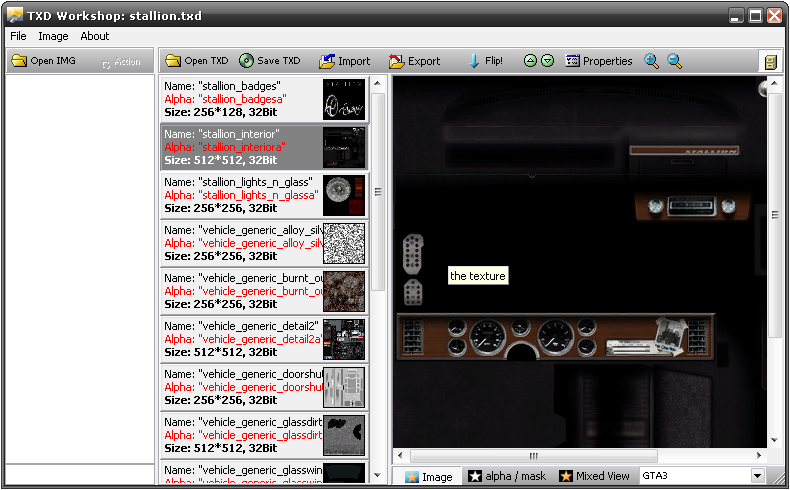Image resolution: width=790 pixels, height=490 pixels.
Task: Move texture down with green down-arrow icon
Action: (548, 61)
